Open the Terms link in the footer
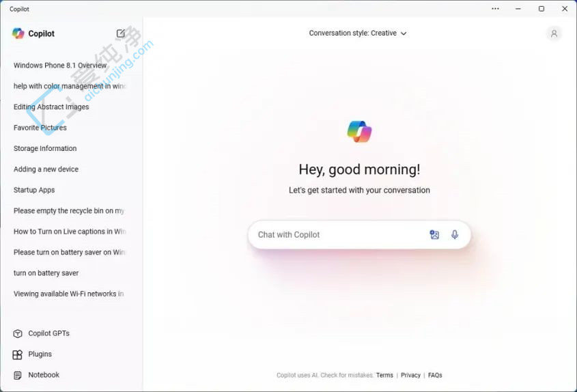The width and height of the screenshot is (577, 392). [x=384, y=375]
